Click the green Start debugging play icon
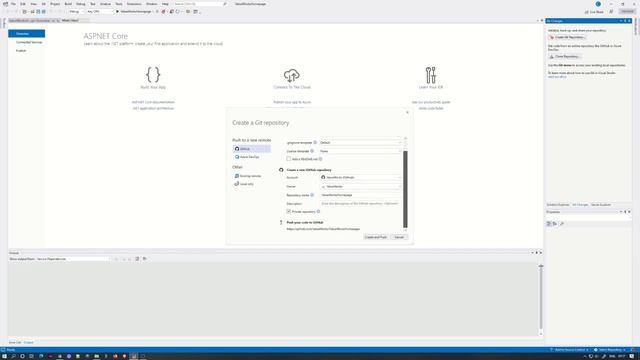This screenshot has width=640, height=360. pos(118,11)
